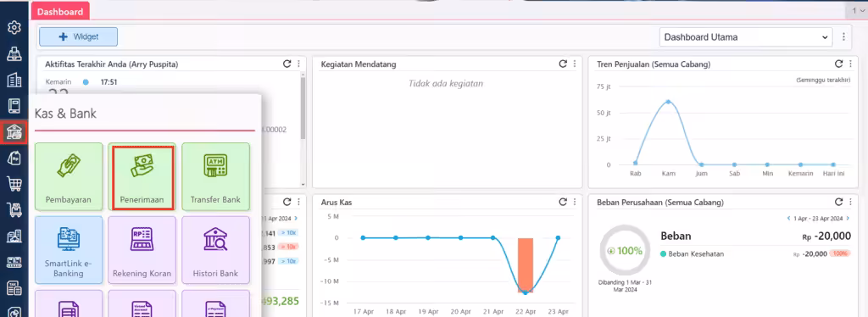Open Beban Perusahaan widget options menu

pyautogui.click(x=850, y=203)
